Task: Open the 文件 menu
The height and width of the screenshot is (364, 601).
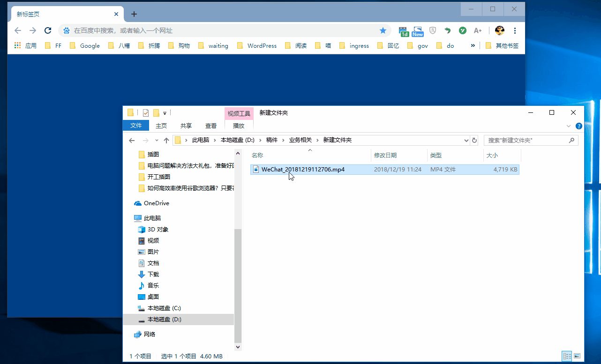Action: click(135, 126)
